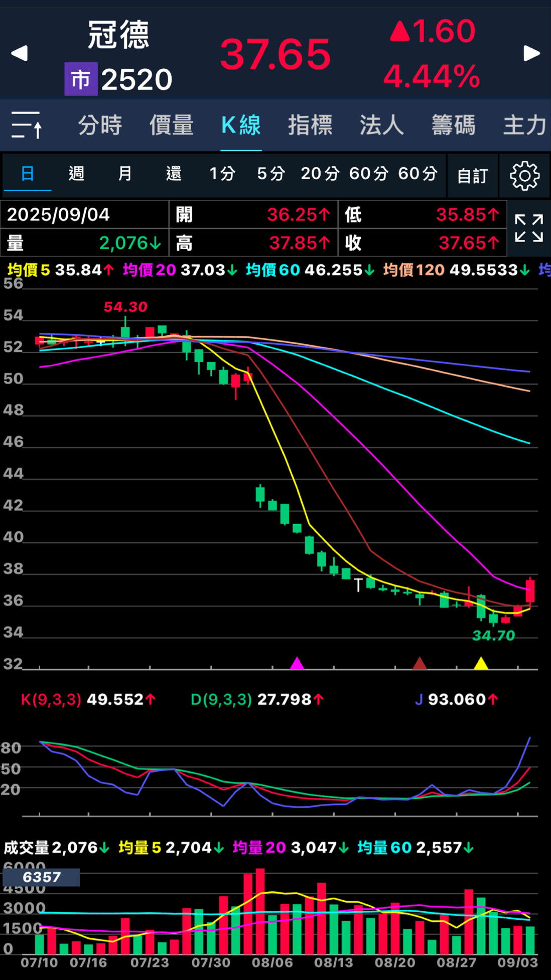Open chart settings gear icon
551x980 pixels.
(524, 176)
